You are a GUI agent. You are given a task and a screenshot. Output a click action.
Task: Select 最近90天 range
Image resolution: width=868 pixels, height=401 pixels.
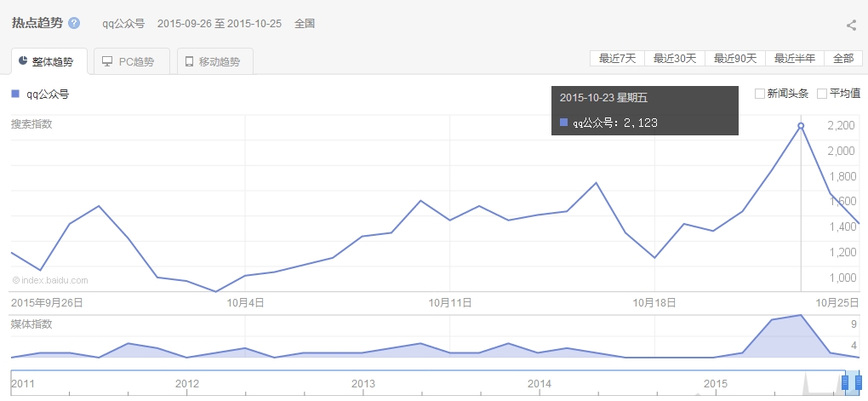click(x=735, y=58)
